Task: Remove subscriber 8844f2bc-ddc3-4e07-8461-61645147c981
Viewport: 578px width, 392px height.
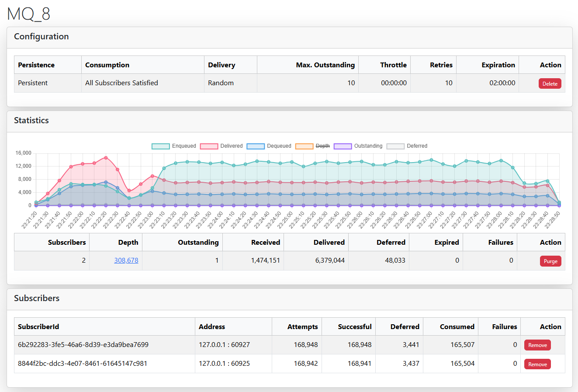Action: click(x=537, y=364)
